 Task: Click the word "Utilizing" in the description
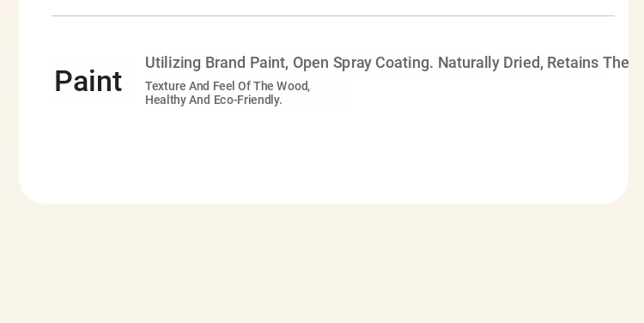[x=173, y=63]
